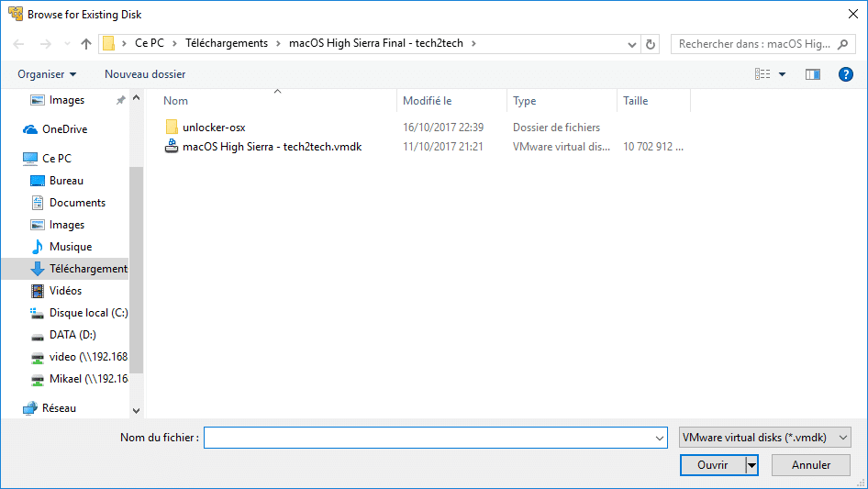The height and width of the screenshot is (489, 868).
Task: Sort by the Type column header
Action: point(524,101)
